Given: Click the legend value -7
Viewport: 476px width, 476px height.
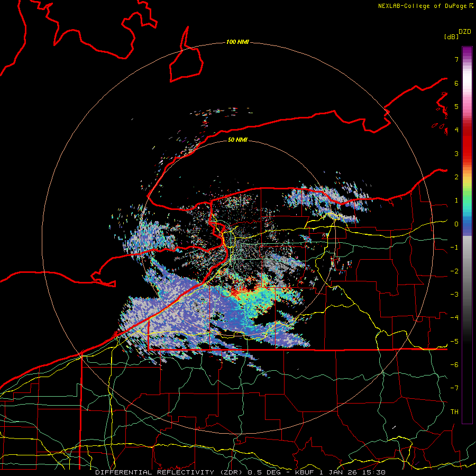Looking at the screenshot, I should coord(454,388).
